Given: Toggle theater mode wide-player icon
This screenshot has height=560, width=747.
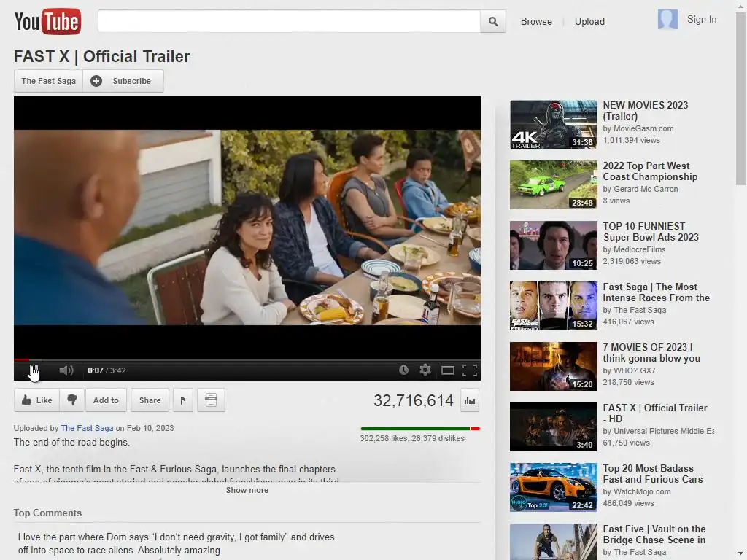Looking at the screenshot, I should tap(448, 370).
